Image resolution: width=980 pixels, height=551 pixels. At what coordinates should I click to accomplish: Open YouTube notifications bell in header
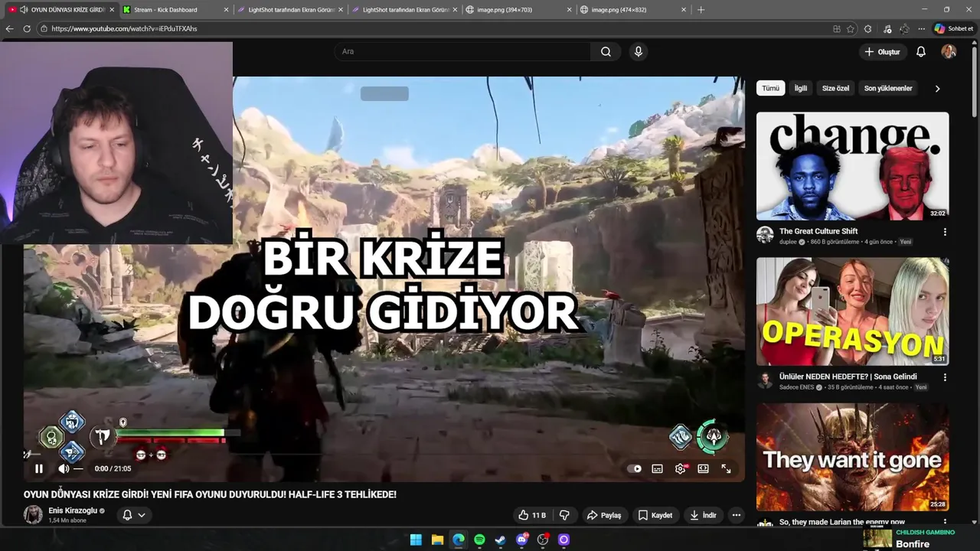pyautogui.click(x=921, y=51)
